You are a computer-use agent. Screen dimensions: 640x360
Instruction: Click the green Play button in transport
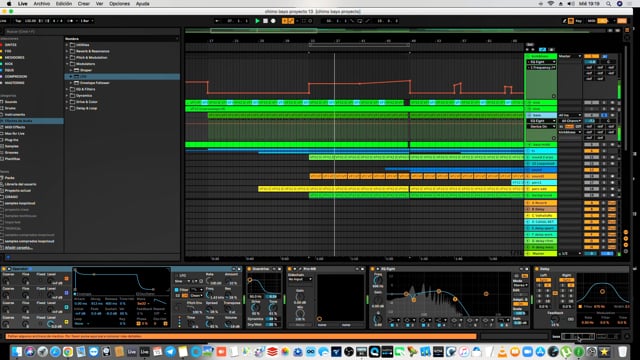click(x=257, y=21)
